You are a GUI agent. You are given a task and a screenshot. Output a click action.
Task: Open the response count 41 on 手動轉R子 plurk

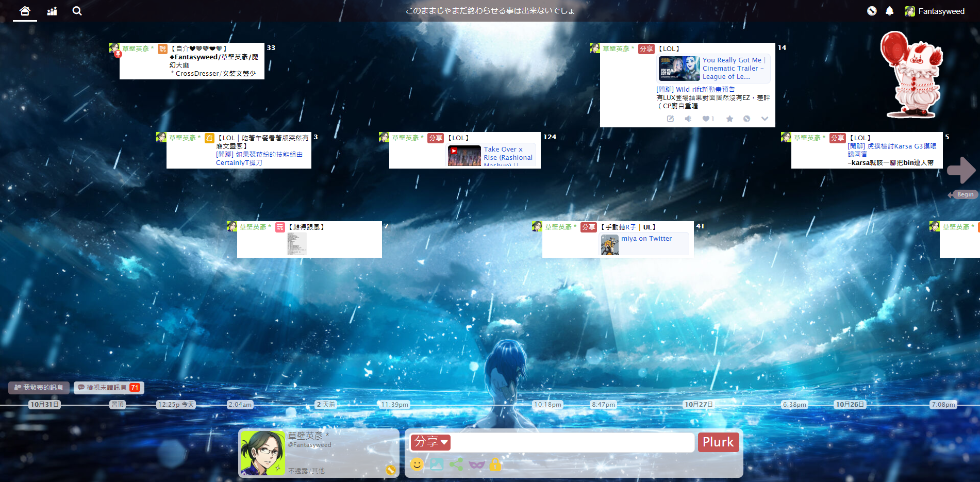pyautogui.click(x=700, y=226)
